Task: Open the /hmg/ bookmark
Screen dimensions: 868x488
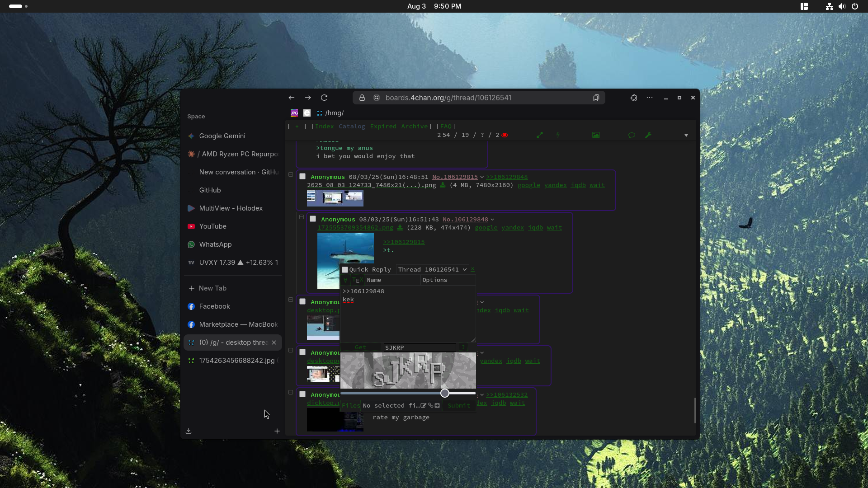Action: coord(330,113)
